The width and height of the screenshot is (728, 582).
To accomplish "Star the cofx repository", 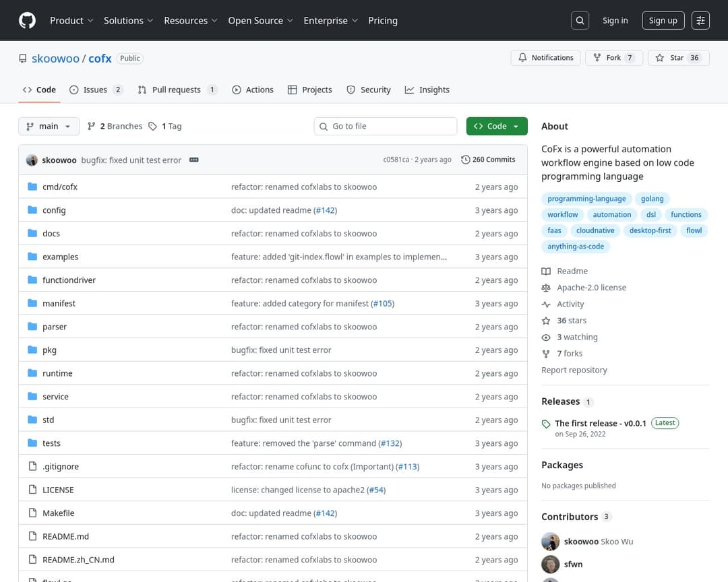I will pos(678,58).
